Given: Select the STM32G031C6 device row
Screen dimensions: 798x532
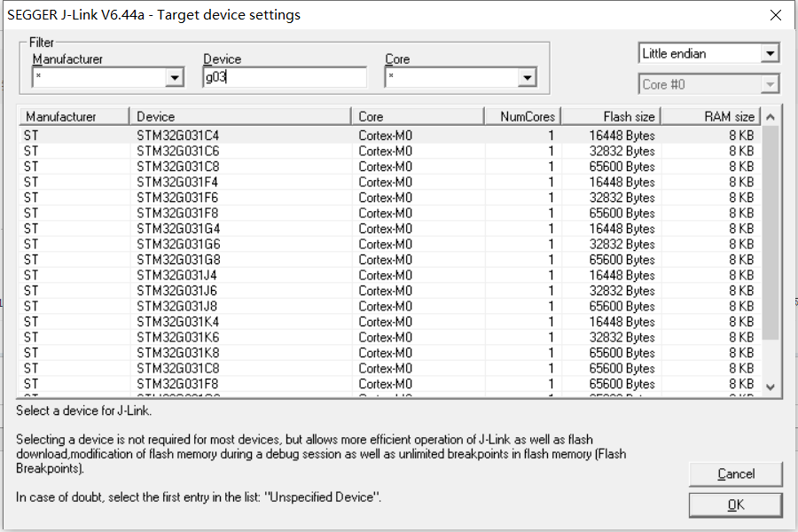Looking at the screenshot, I should point(389,152).
